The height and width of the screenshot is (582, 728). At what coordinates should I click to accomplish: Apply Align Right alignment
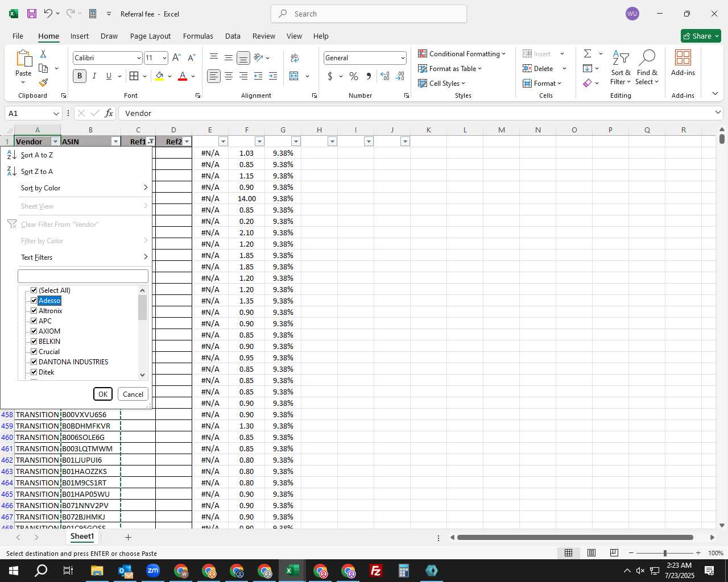point(243,76)
